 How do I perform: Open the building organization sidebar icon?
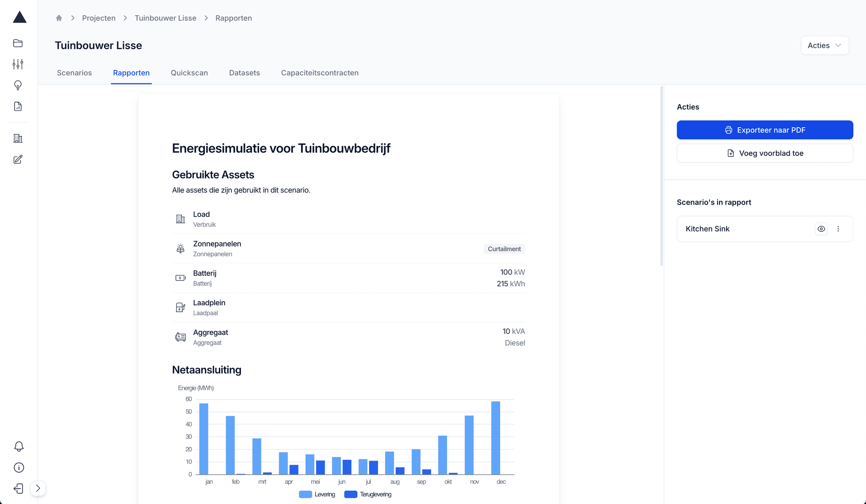click(18, 138)
